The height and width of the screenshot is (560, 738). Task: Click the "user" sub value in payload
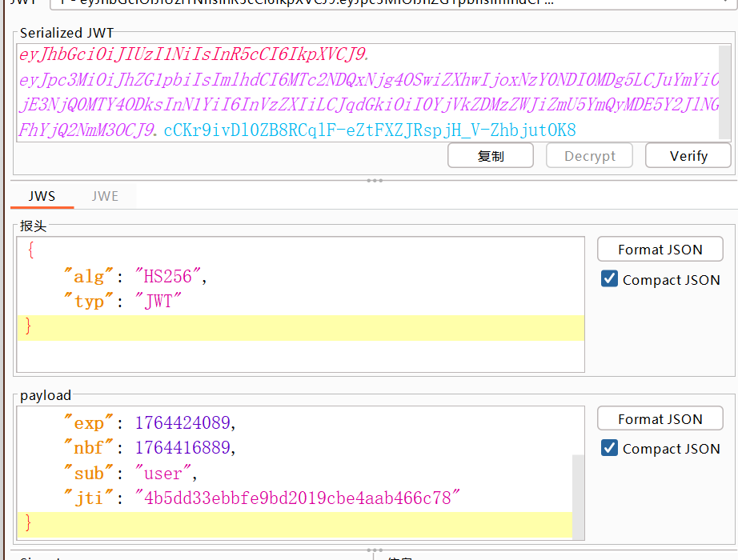164,473
